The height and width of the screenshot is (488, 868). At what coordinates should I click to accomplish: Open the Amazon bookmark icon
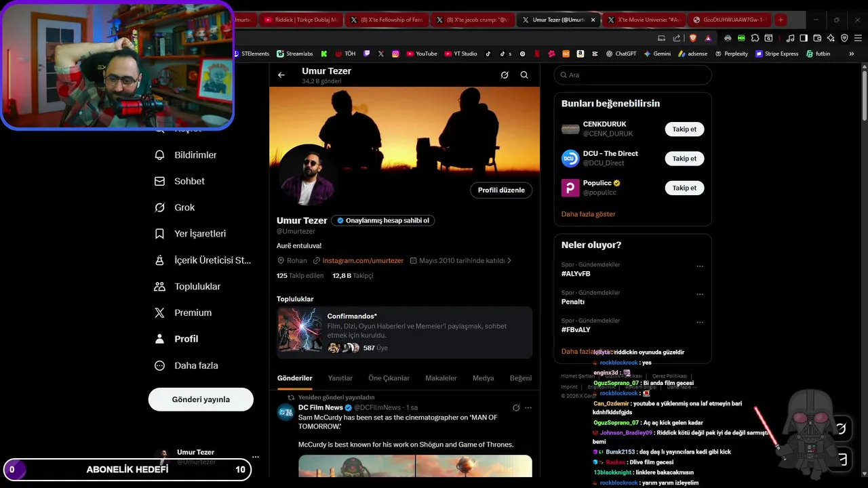click(x=580, y=54)
